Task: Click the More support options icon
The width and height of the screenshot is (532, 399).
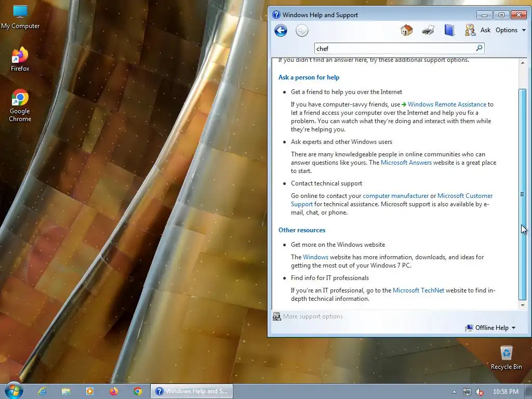Action: (x=277, y=316)
